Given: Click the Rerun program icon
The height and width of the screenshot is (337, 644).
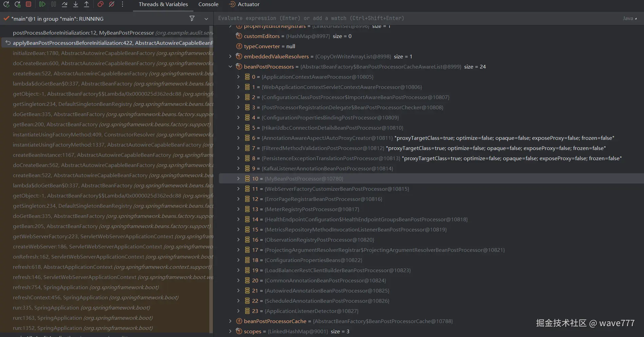Looking at the screenshot, I should pos(6,4).
